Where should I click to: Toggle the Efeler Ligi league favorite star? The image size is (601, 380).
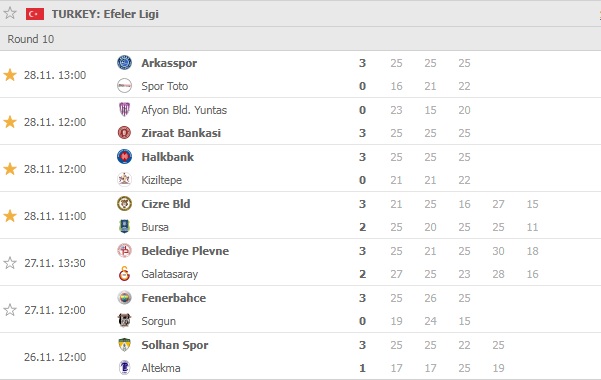pos(10,13)
